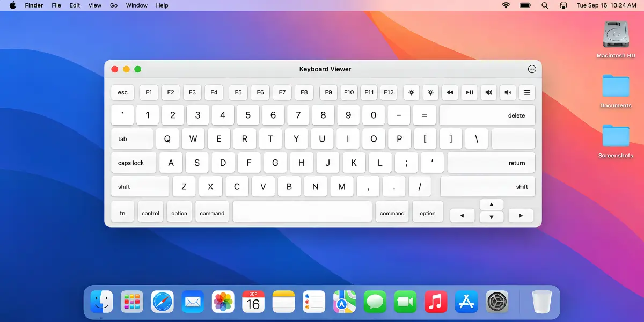Click the battery status icon

click(525, 5)
